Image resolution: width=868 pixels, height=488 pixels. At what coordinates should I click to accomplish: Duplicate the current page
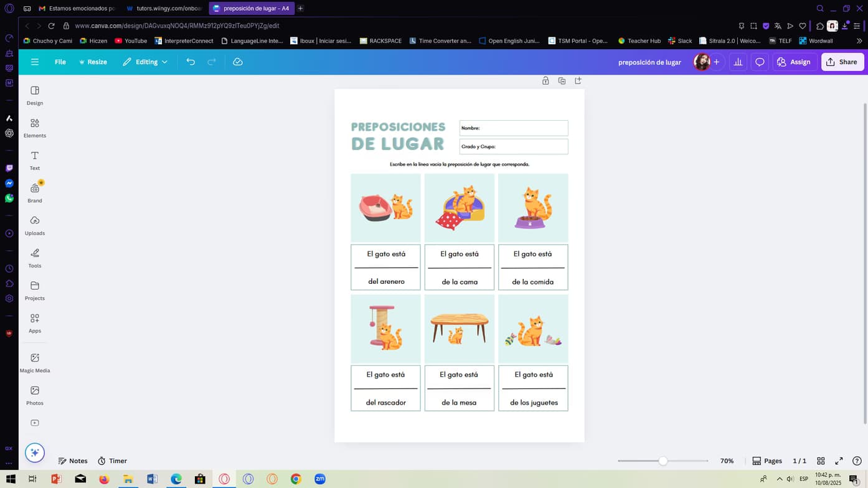pos(562,80)
